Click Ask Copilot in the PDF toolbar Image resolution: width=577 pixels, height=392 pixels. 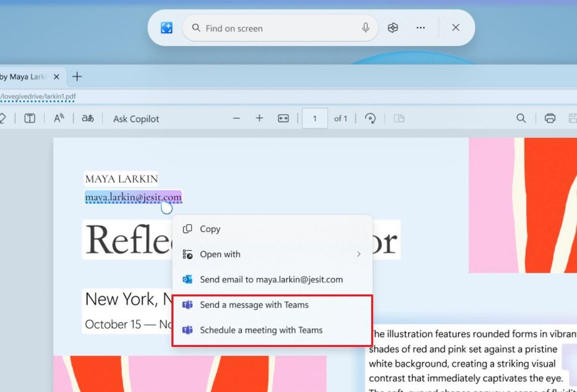136,119
